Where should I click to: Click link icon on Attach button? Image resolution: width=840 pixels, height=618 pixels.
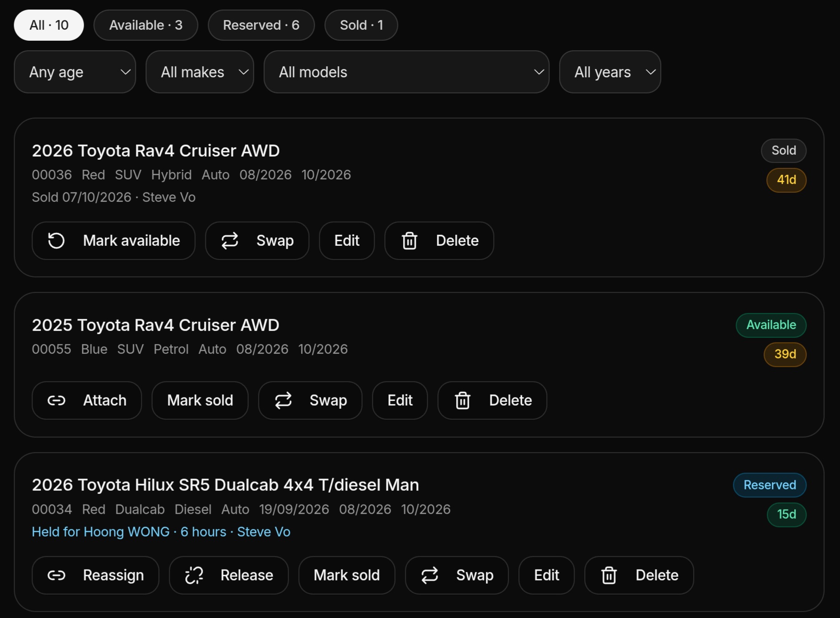tap(56, 401)
